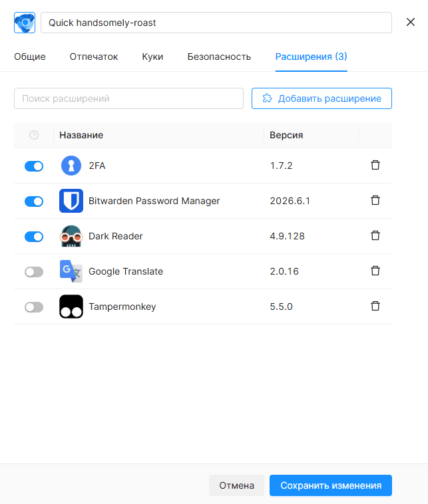Switch to the Отпечаток tab
The image size is (428, 504).
[x=94, y=57]
